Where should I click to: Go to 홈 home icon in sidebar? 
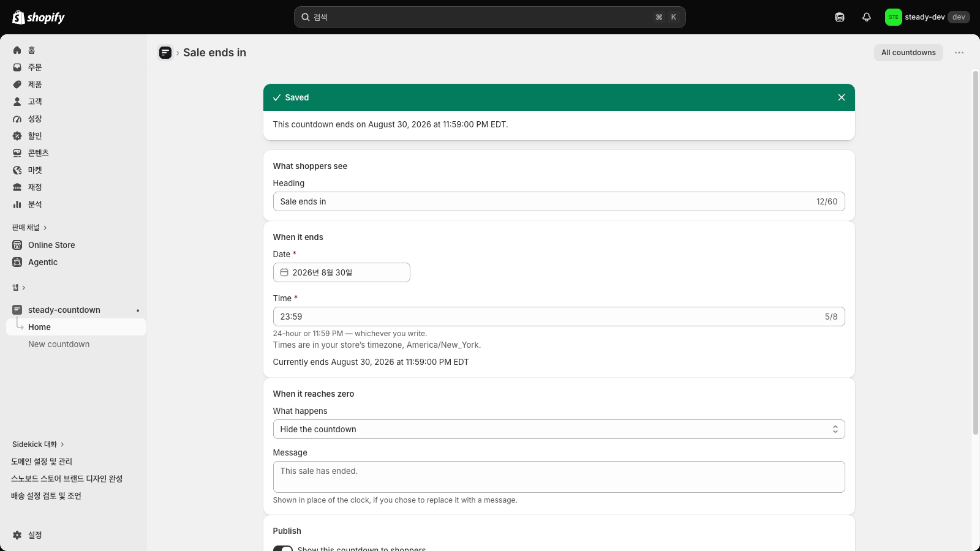[17, 50]
